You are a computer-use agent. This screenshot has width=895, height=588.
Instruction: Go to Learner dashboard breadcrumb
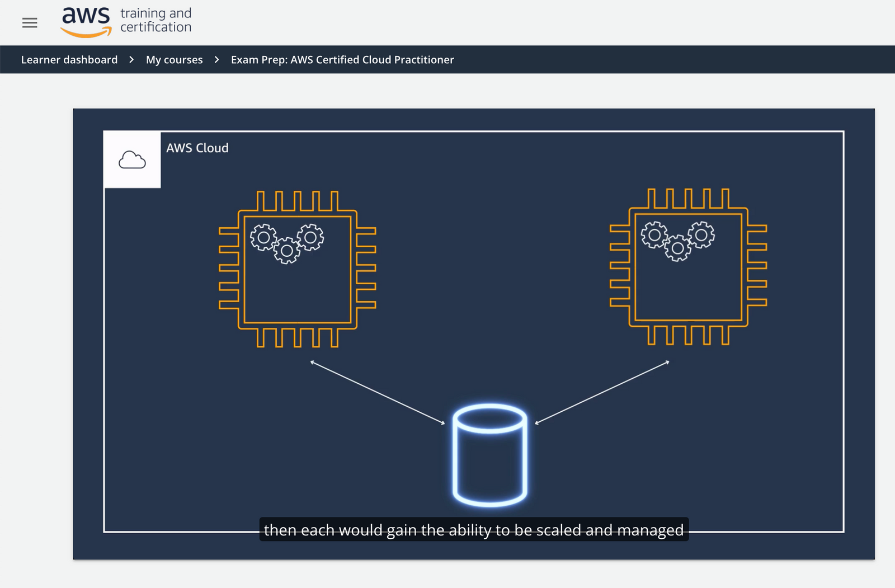(69, 60)
